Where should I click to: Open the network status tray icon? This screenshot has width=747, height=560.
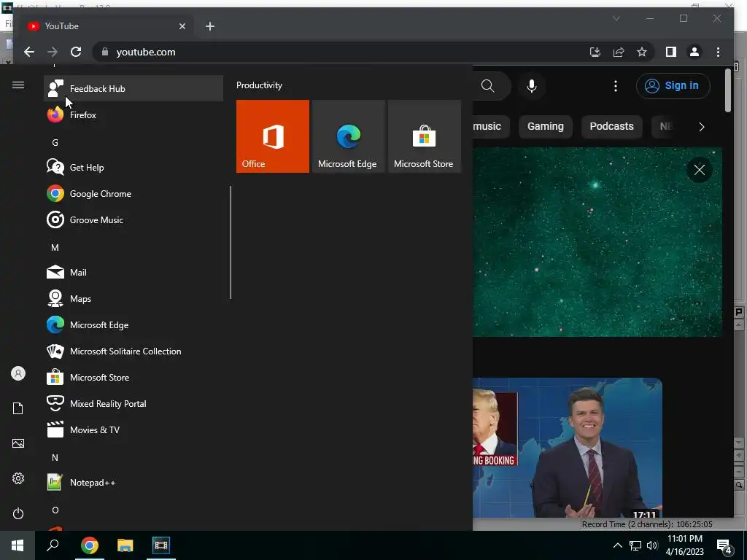click(635, 545)
